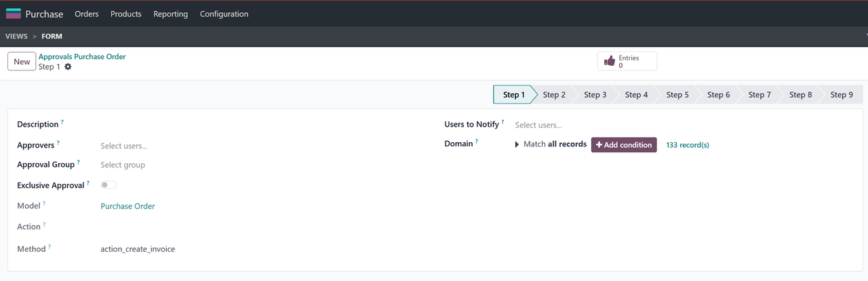Click the help tooltip mark beside Approvers
868x281 pixels.
(x=58, y=143)
